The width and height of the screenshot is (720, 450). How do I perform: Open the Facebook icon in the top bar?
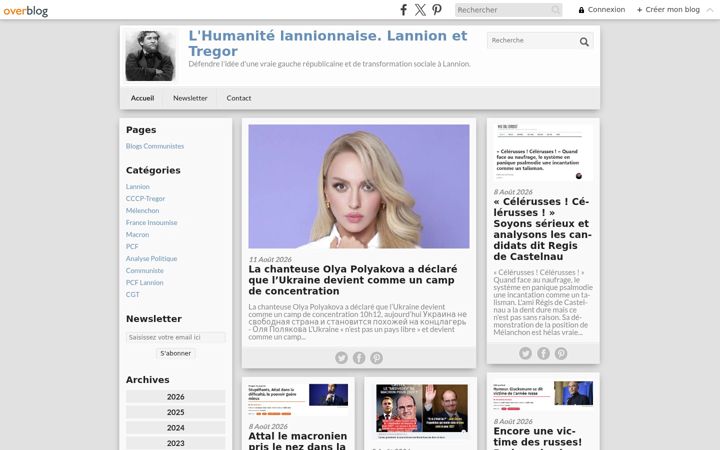tap(403, 10)
